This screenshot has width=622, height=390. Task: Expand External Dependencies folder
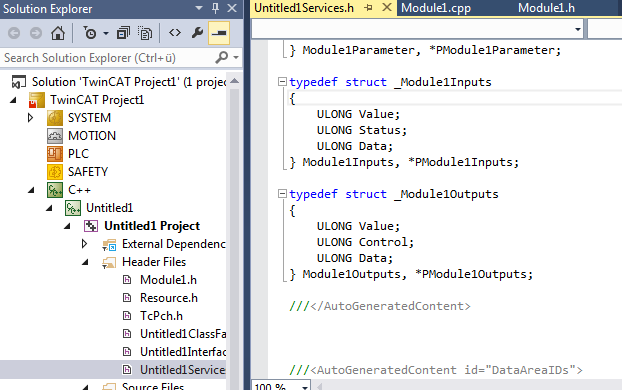84,244
